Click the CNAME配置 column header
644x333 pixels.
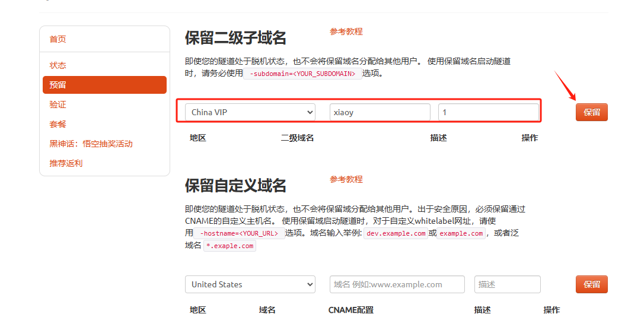pyautogui.click(x=350, y=310)
